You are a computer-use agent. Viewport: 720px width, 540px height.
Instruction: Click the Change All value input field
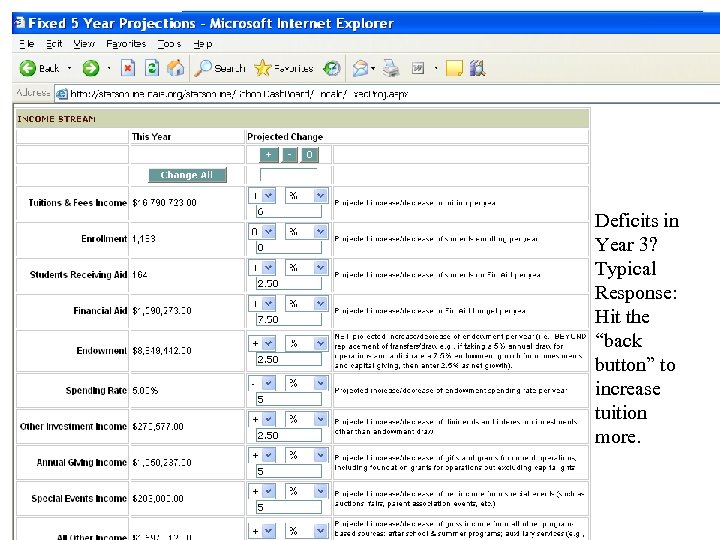[x=288, y=174]
